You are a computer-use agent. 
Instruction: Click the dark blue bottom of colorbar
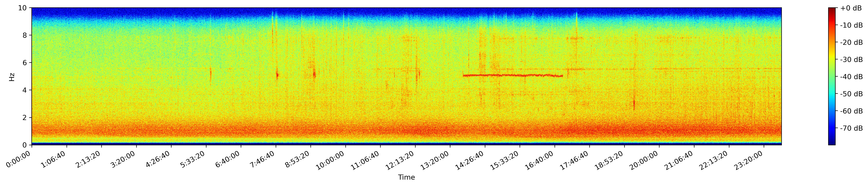tap(832, 143)
